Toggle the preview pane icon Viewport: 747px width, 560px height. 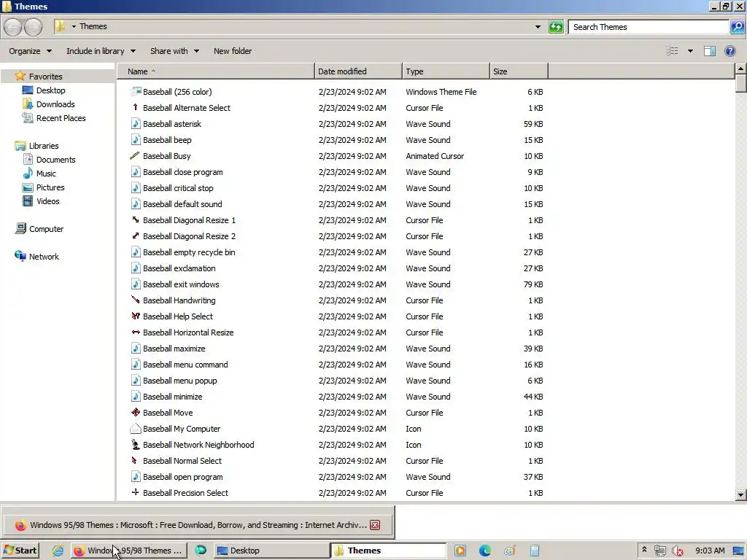[x=709, y=51]
